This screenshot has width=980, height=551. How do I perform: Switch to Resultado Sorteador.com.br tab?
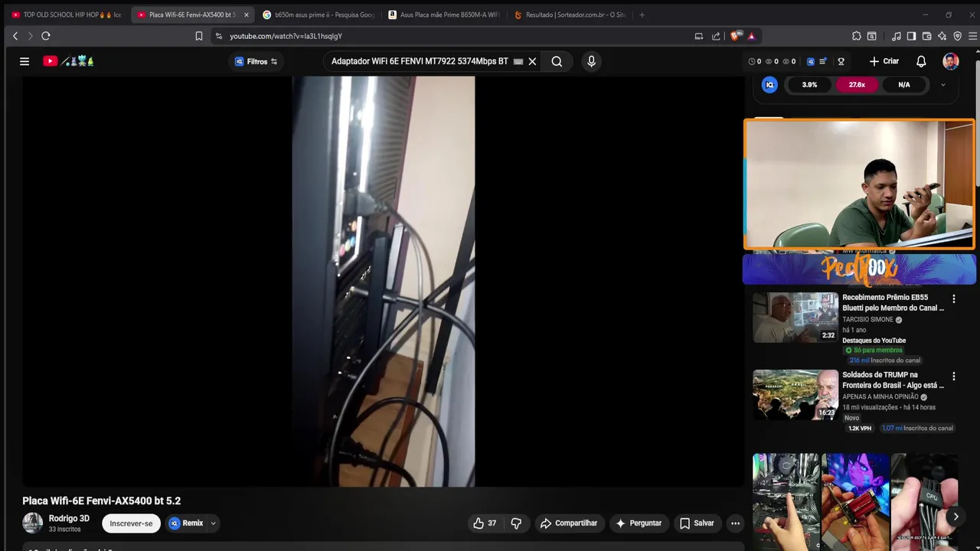[570, 15]
